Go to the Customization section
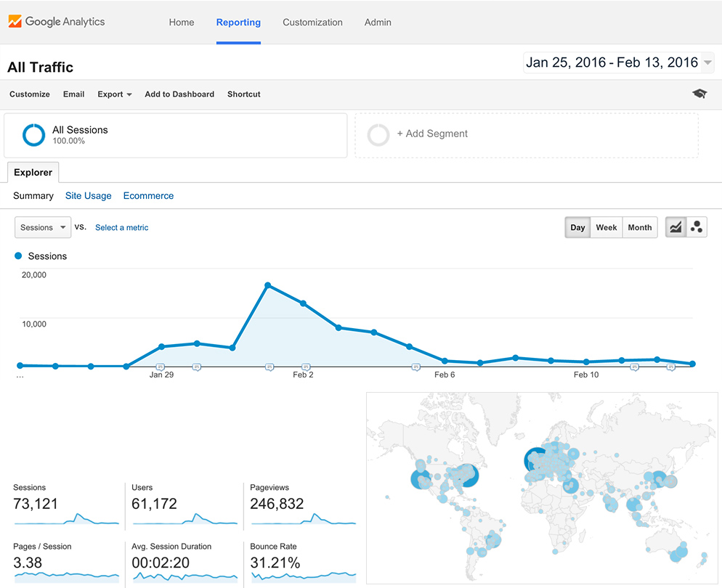The width and height of the screenshot is (722, 588). (x=312, y=23)
